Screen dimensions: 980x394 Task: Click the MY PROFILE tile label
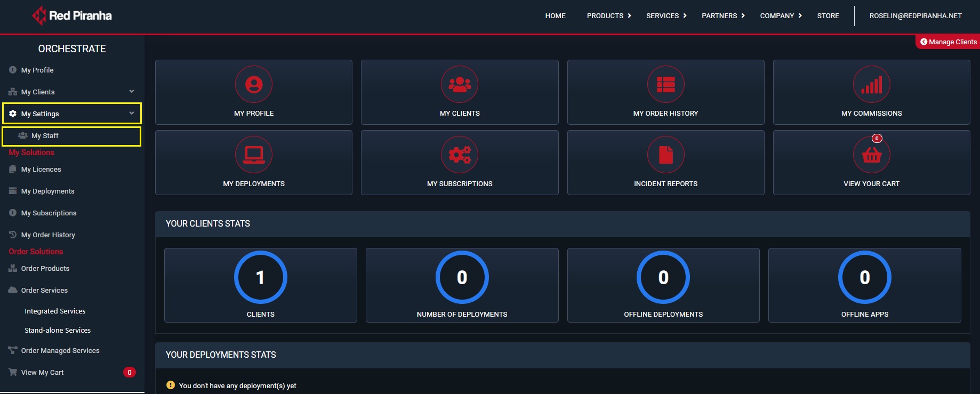pyautogui.click(x=254, y=114)
